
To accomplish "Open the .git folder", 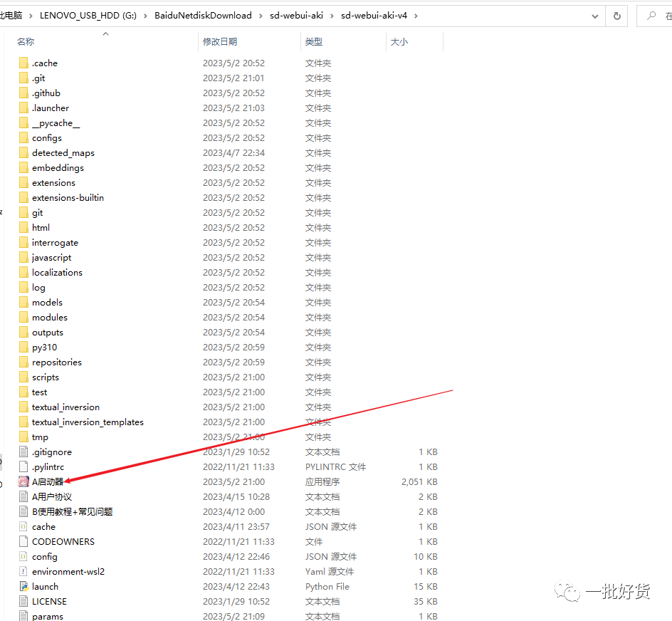I will tap(38, 78).
